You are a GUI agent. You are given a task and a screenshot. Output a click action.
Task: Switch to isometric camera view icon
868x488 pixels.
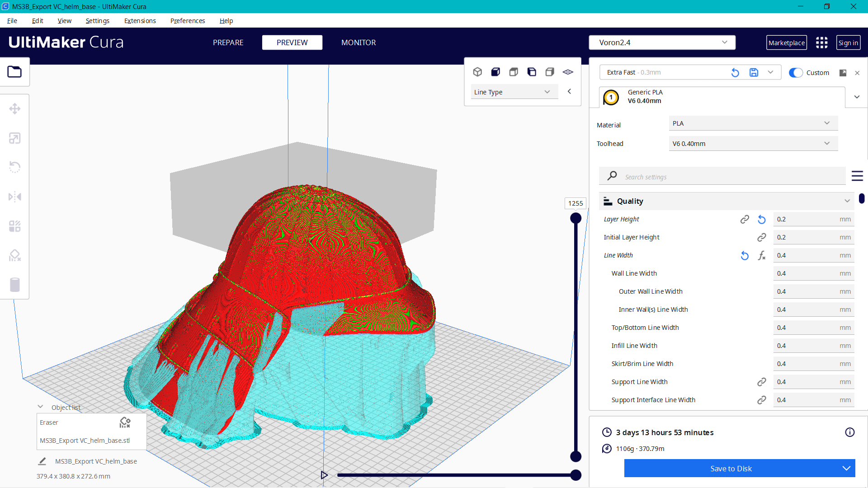[478, 71]
